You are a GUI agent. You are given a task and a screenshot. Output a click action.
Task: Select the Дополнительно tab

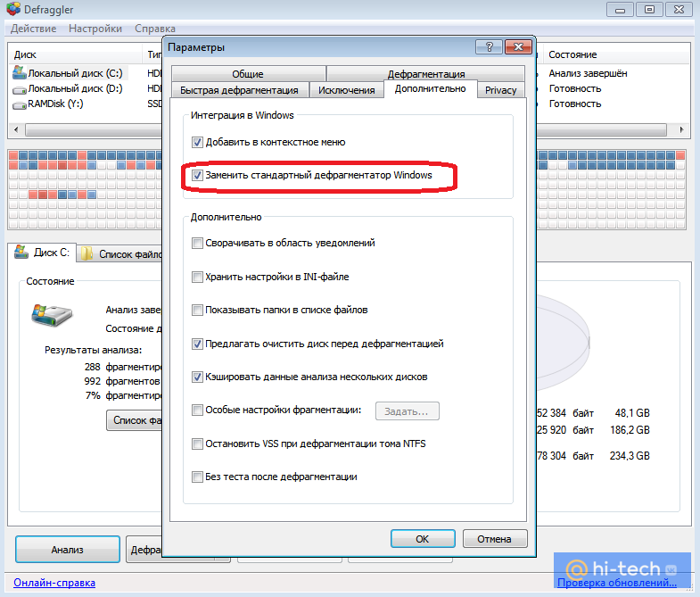click(x=431, y=88)
